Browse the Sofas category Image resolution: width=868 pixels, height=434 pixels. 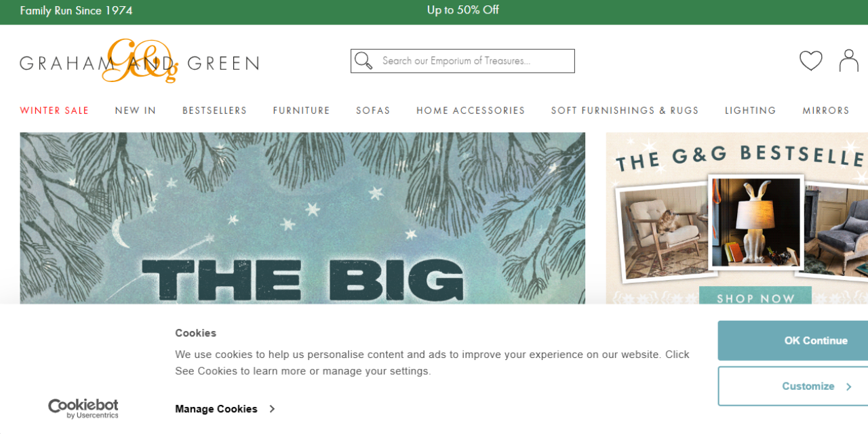[373, 111]
